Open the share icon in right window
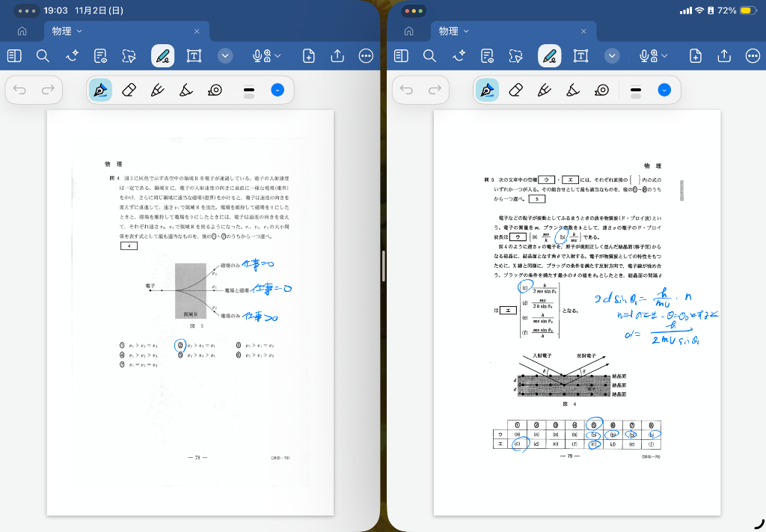766x532 pixels. click(x=724, y=56)
